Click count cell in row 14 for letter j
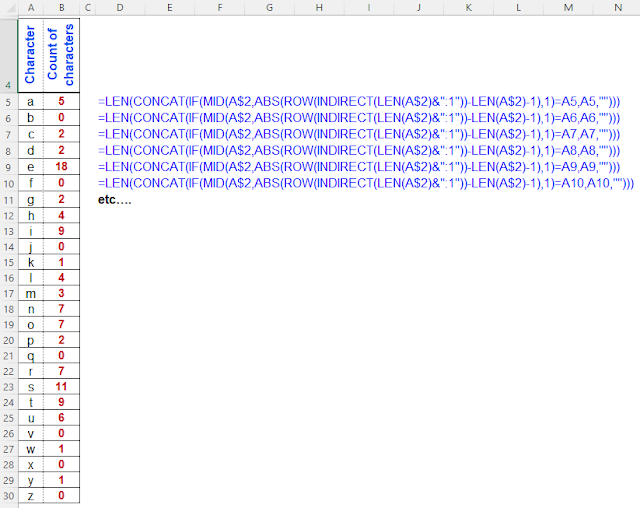Image resolution: width=640 pixels, height=508 pixels. 62,246
